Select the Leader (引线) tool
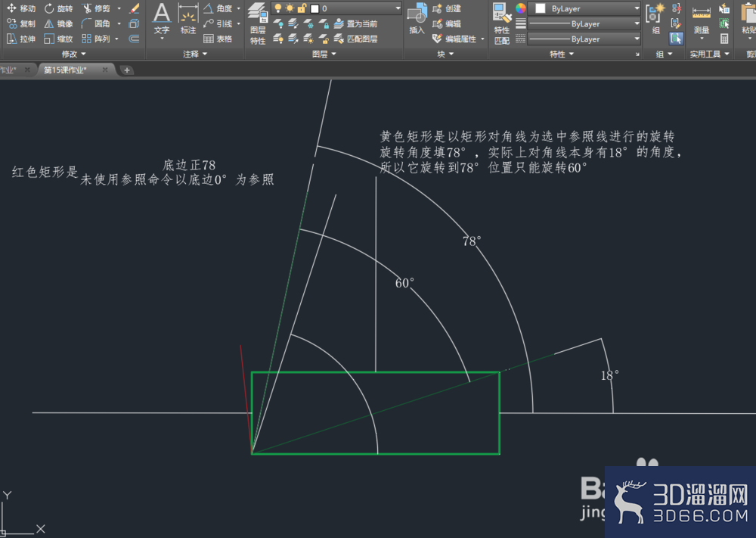Viewport: 756px width, 538px height. (x=218, y=23)
